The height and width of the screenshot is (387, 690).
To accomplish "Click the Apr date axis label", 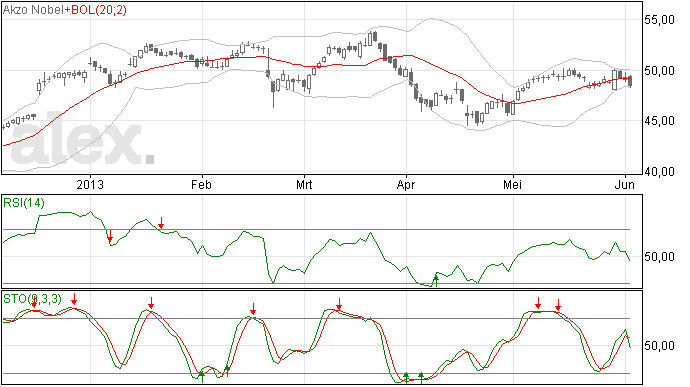I will 406,184.
